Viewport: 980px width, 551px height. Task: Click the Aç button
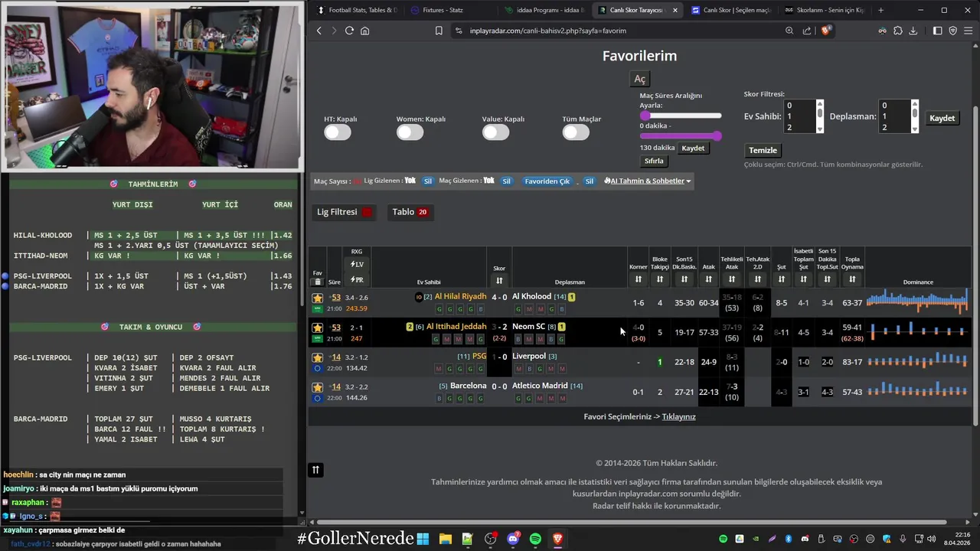click(x=640, y=79)
